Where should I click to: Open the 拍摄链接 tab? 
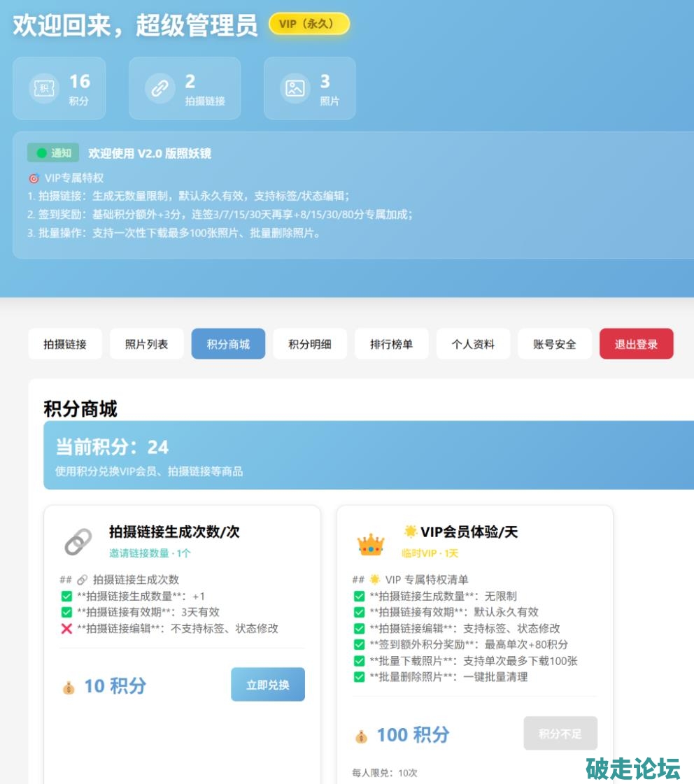[x=65, y=344]
